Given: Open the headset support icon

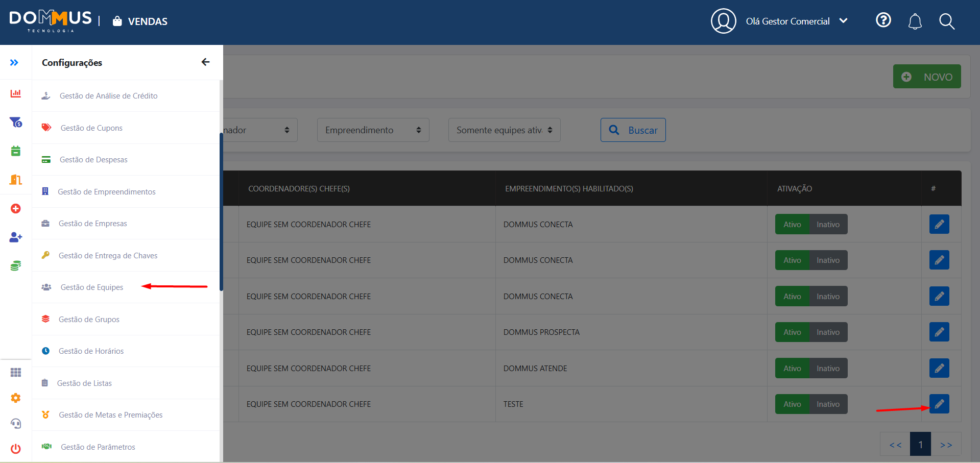Looking at the screenshot, I should click(16, 423).
